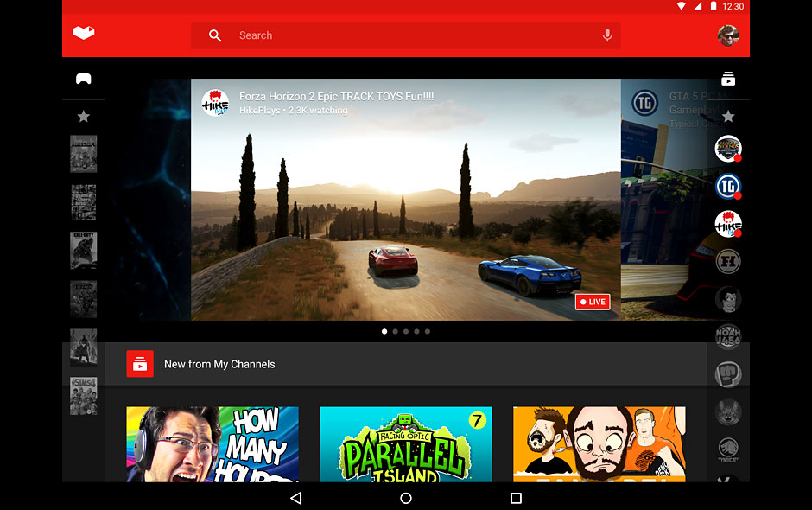Open the games controller sidebar tab
Image resolution: width=812 pixels, height=510 pixels.
[83, 79]
